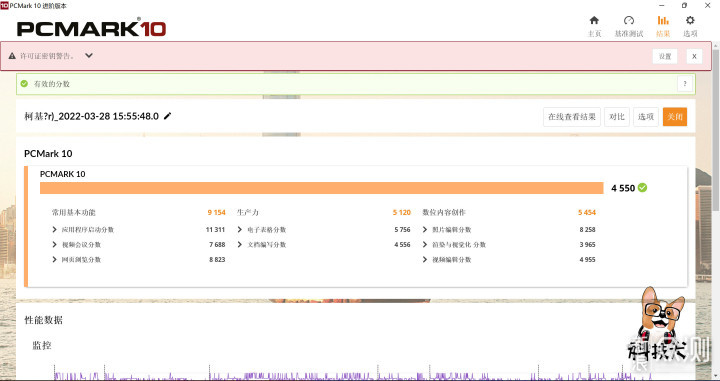Click the 5 120 productivity score
This screenshot has width=720, height=381.
point(401,212)
